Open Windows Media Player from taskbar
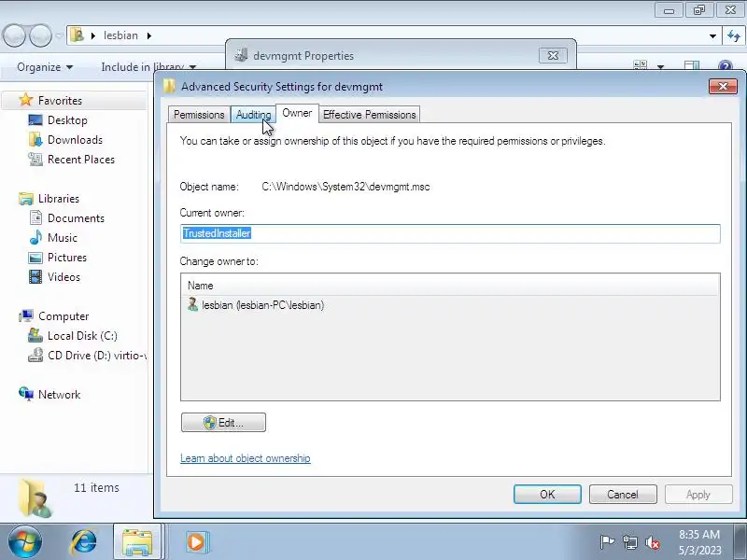This screenshot has width=747, height=560. tap(196, 541)
